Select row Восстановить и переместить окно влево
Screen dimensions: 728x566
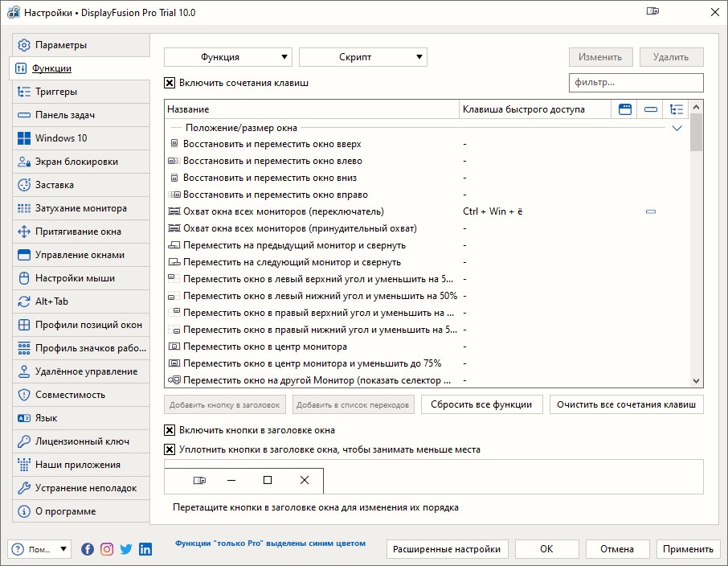pos(427,161)
